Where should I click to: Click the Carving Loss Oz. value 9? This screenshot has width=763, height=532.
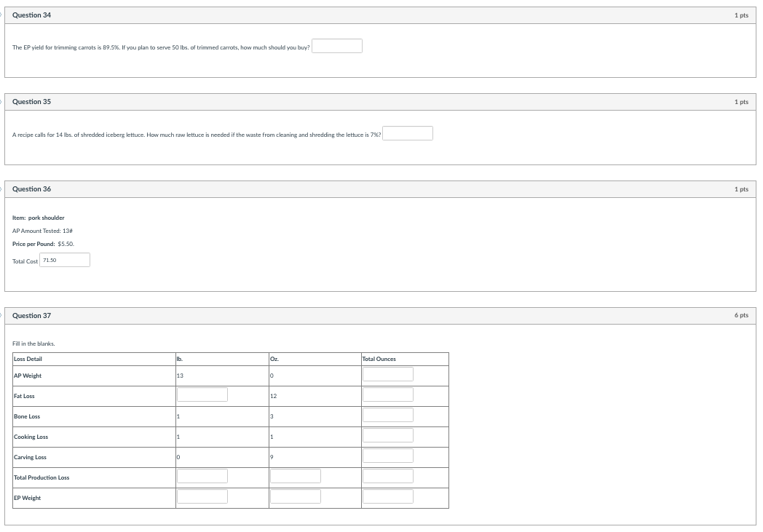tap(272, 458)
